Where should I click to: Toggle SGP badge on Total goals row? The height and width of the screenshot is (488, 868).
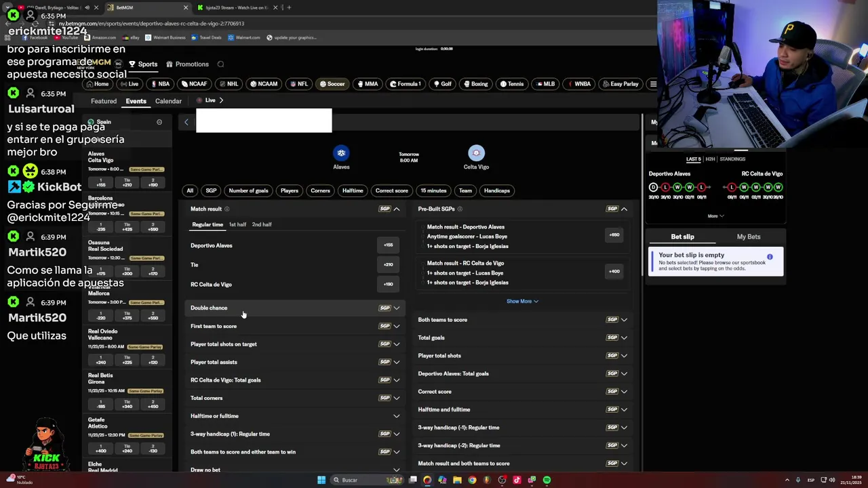point(612,338)
